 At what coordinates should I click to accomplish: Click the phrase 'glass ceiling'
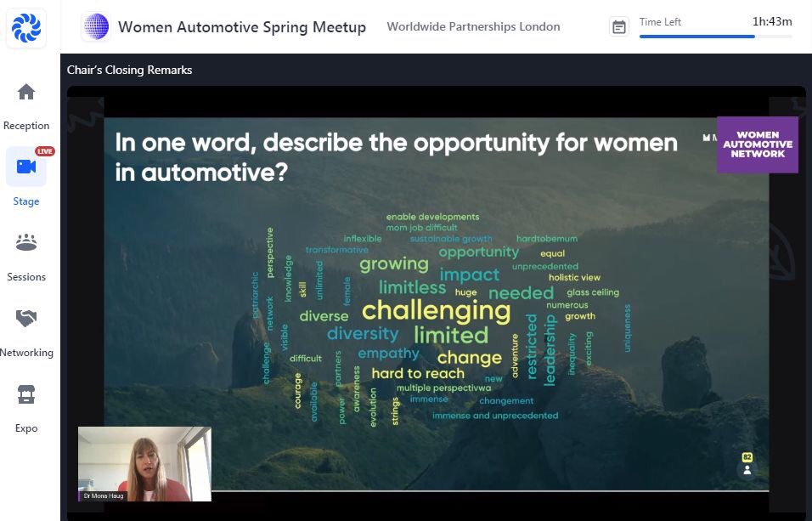point(593,292)
